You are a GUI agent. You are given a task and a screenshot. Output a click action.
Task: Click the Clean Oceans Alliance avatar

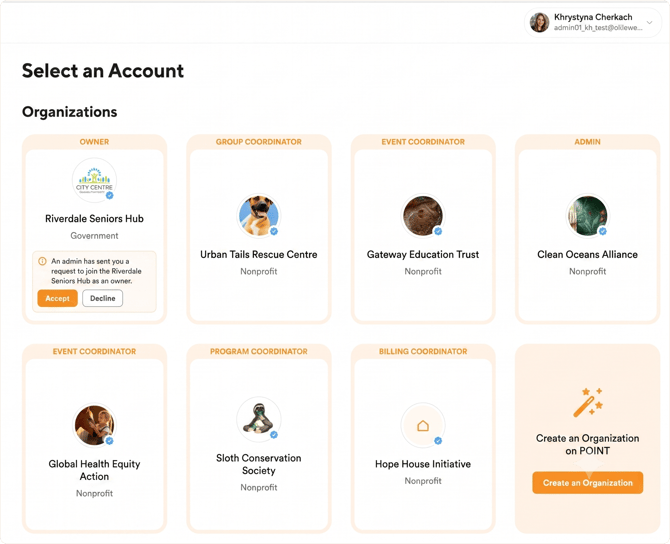588,215
